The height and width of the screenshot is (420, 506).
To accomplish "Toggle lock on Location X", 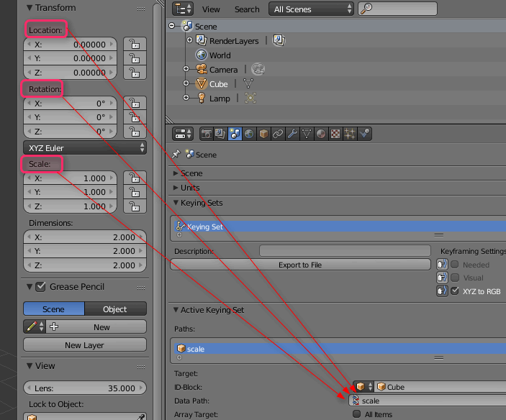I will click(135, 44).
